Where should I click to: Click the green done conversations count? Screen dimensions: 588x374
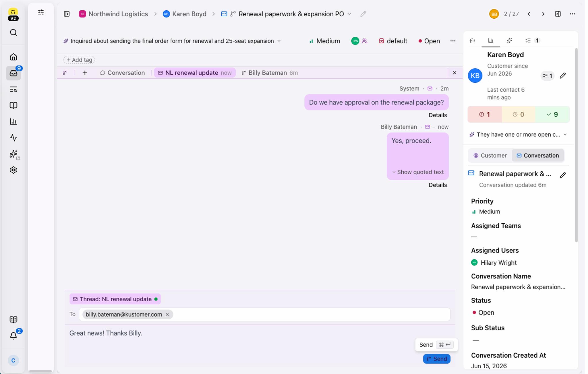point(552,115)
